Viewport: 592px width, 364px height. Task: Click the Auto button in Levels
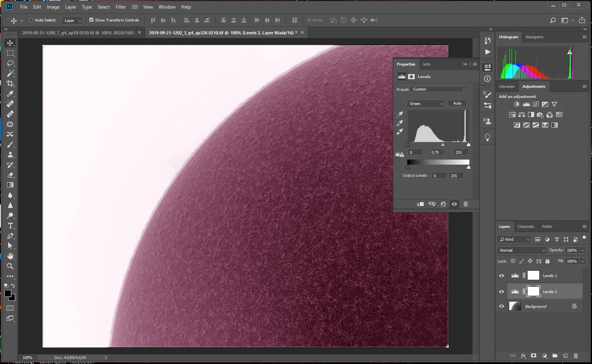click(x=457, y=103)
